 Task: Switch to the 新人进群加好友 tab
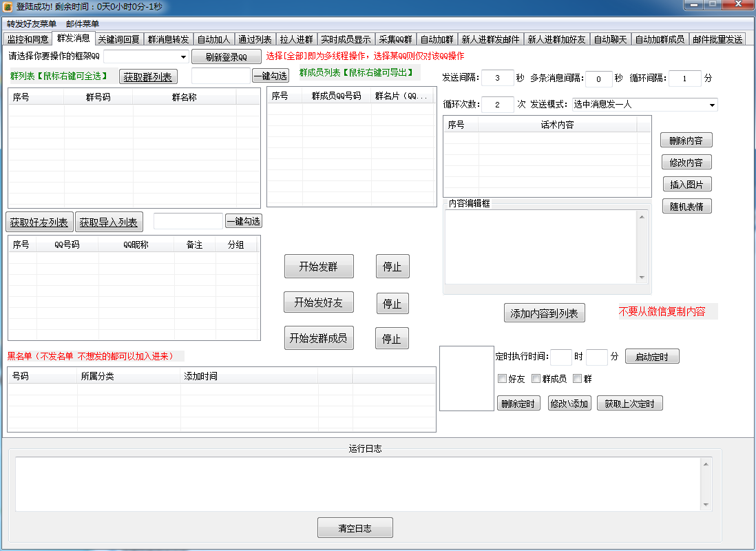[x=556, y=39]
